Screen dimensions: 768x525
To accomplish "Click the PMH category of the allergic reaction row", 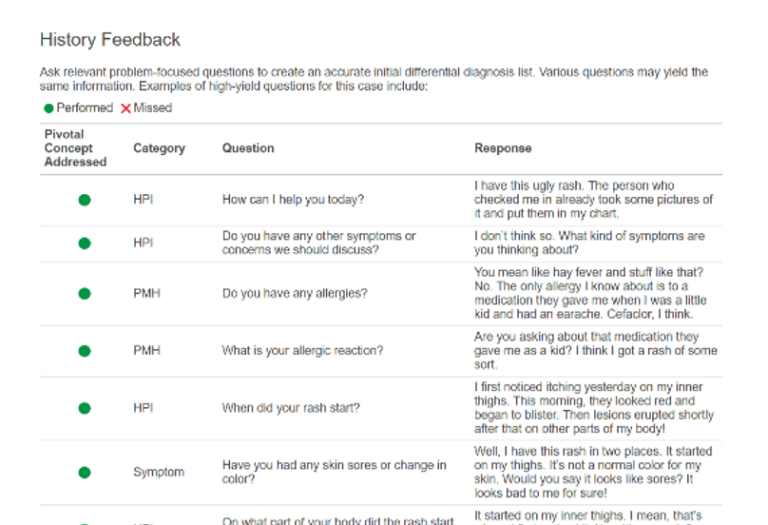I will tap(147, 350).
